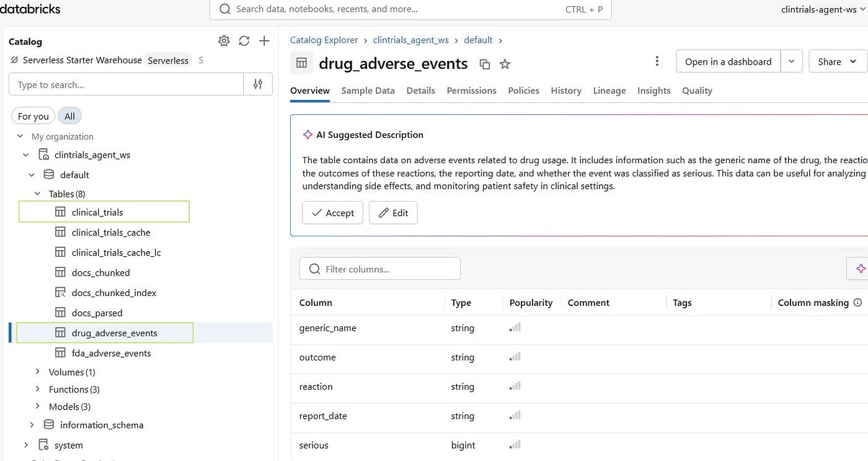Open clinical_trials_cache_lc table
Screen dimensions: 868x461
(117, 253)
